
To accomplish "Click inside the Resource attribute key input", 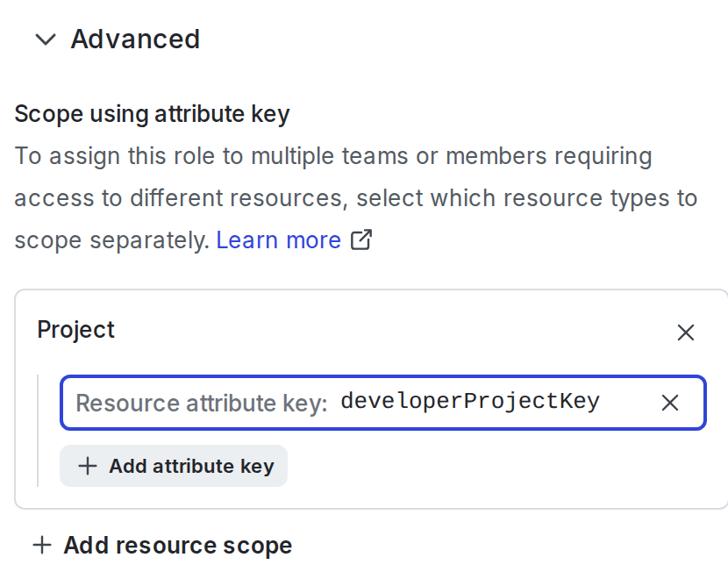I will point(351,403).
